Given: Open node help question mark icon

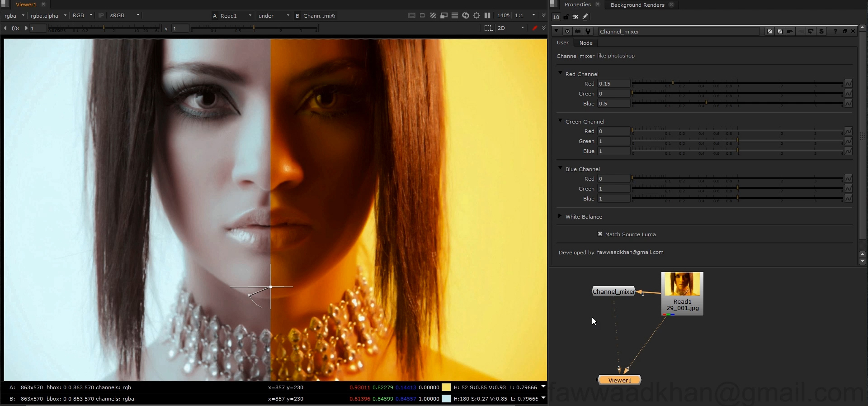Looking at the screenshot, I should click(x=835, y=31).
